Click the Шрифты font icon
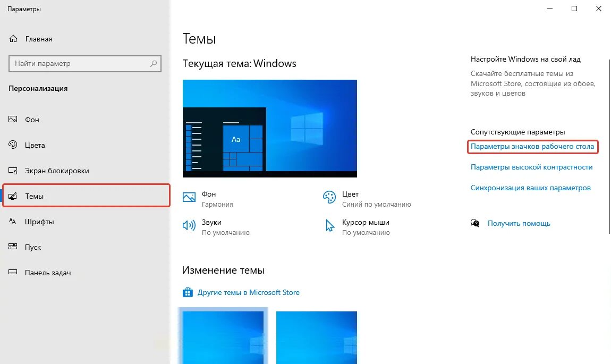This screenshot has width=611, height=364. coord(13,222)
